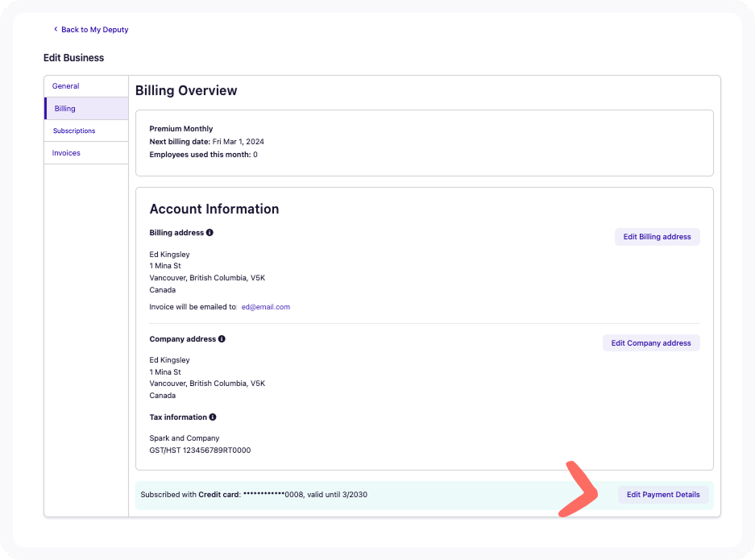Switch to the Subscriptions tab
The image size is (755, 560).
point(74,131)
